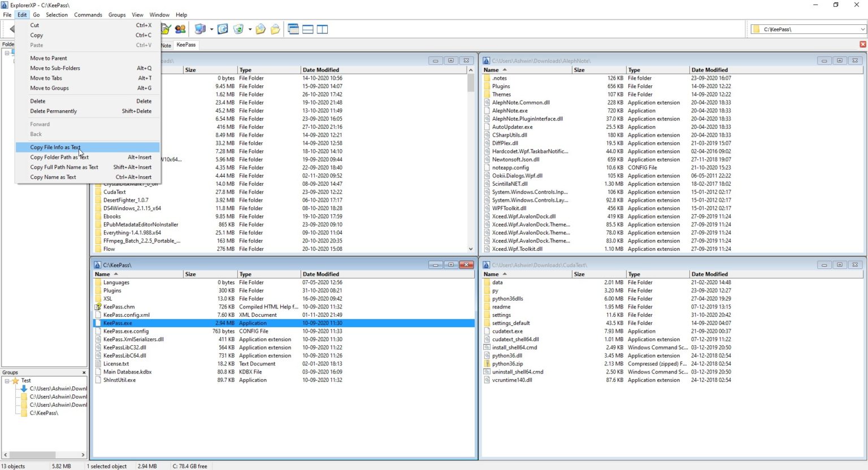Switch to single pane layout icon
This screenshot has height=470, width=868.
coord(293,29)
